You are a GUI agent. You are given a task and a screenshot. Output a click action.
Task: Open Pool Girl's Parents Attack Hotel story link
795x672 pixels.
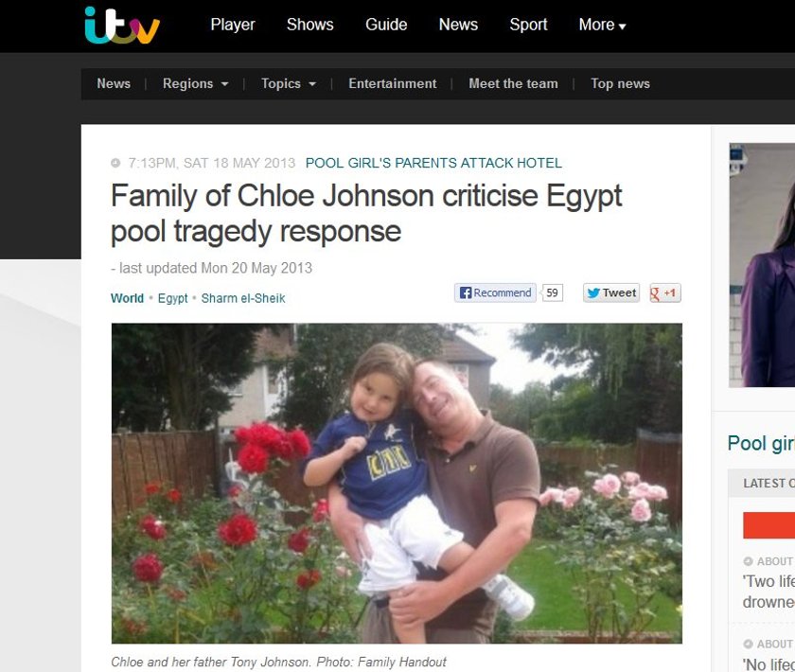(433, 163)
